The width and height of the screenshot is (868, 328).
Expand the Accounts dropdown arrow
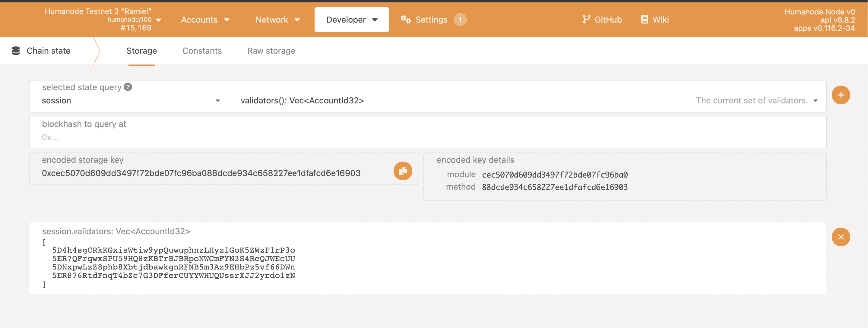[x=227, y=20]
